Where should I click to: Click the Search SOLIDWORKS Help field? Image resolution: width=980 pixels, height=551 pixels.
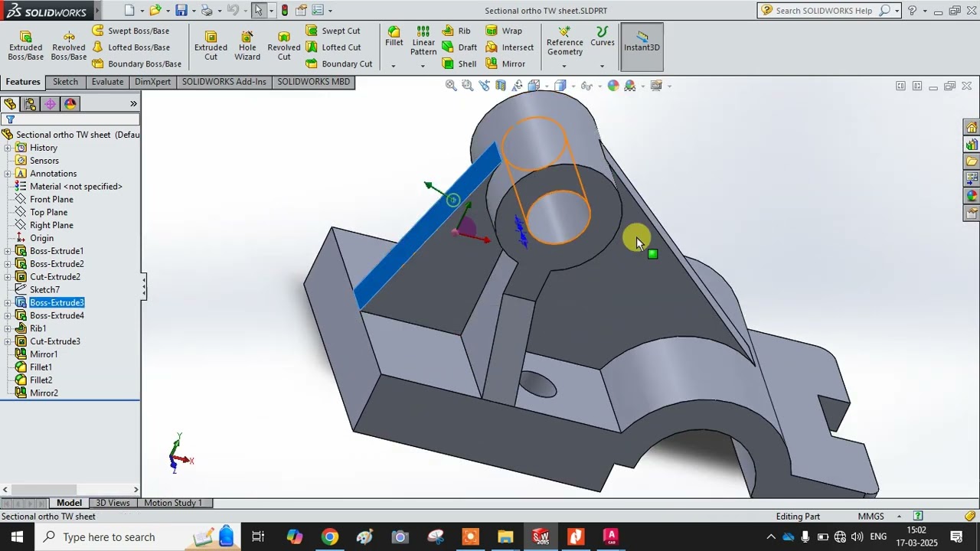click(x=825, y=11)
